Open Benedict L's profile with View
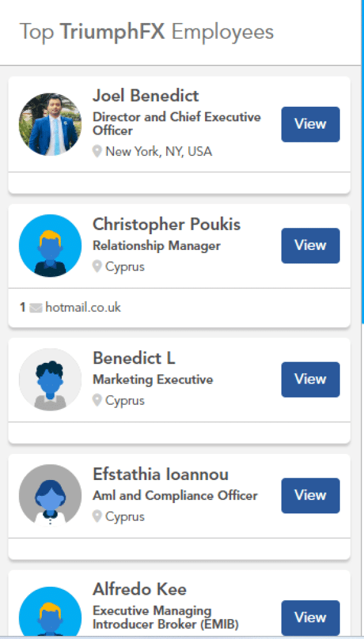This screenshot has height=639, width=364. click(x=310, y=379)
